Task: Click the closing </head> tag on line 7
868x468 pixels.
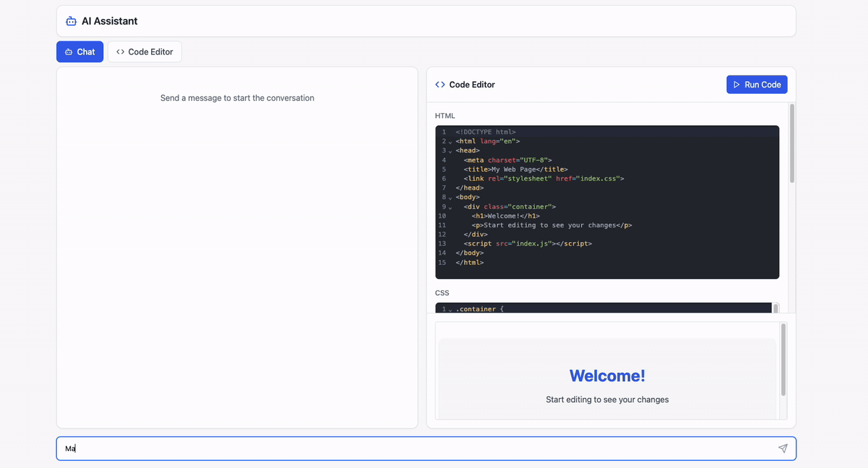Action: [x=470, y=188]
